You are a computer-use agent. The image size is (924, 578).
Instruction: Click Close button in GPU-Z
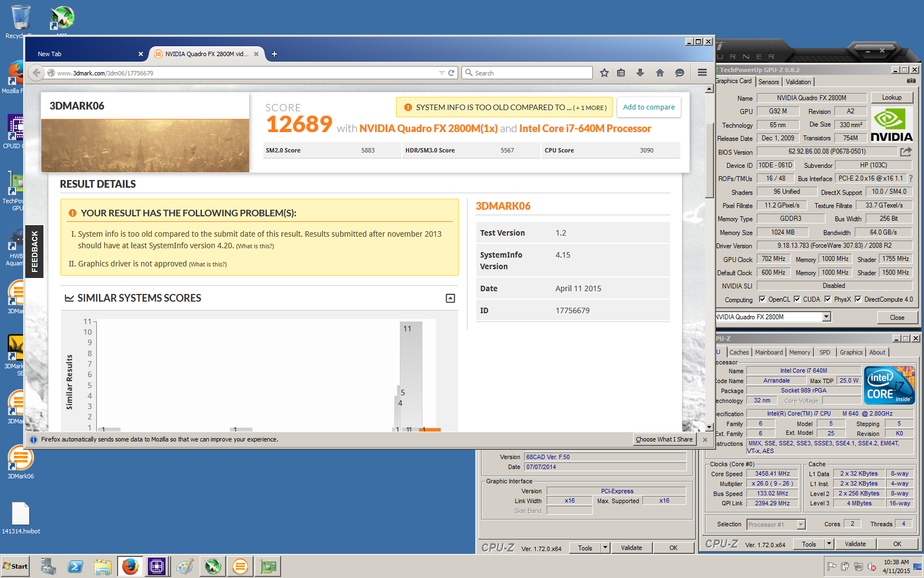point(897,317)
